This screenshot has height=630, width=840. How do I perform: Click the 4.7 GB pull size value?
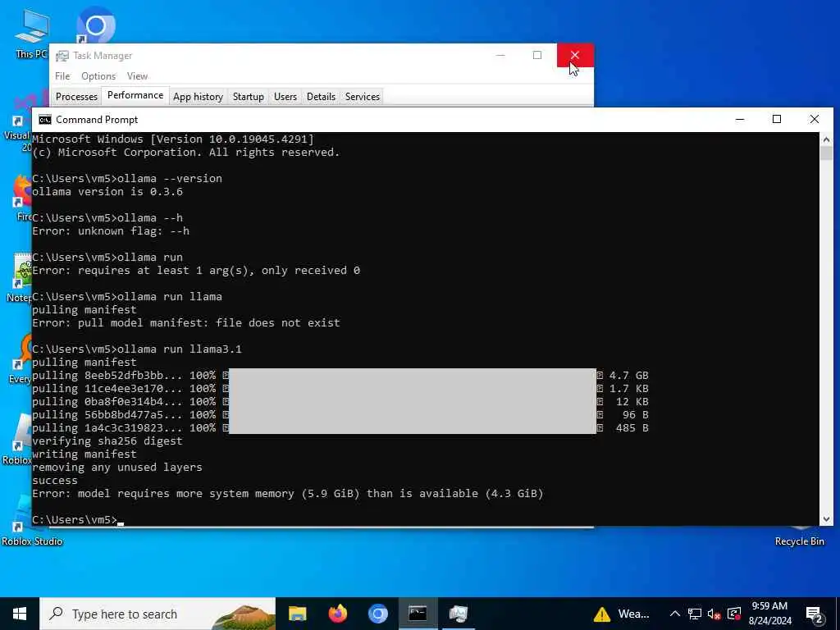click(x=629, y=375)
